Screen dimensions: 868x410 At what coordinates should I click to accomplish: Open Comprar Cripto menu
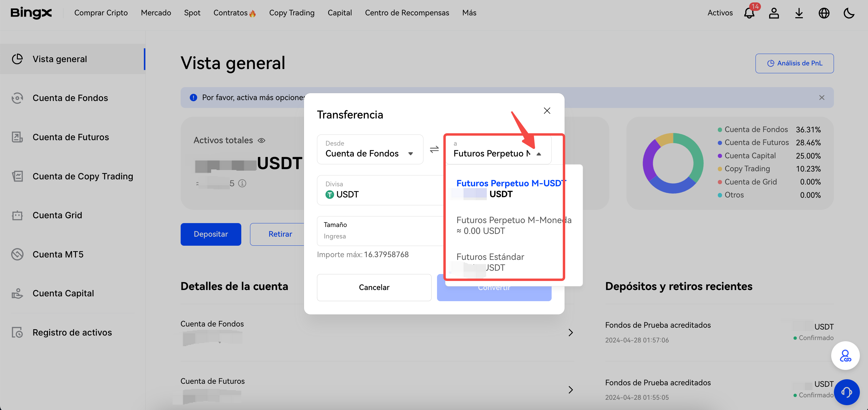click(101, 13)
